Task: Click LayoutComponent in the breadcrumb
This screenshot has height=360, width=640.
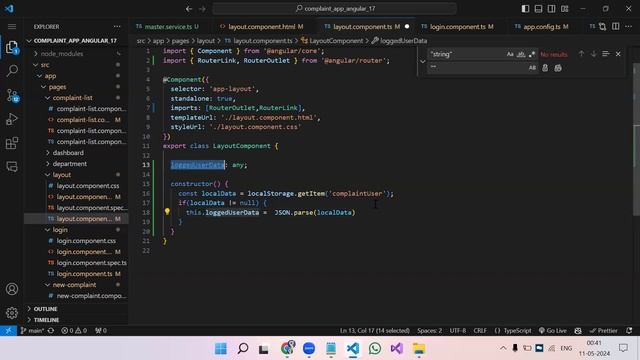Action: click(336, 41)
